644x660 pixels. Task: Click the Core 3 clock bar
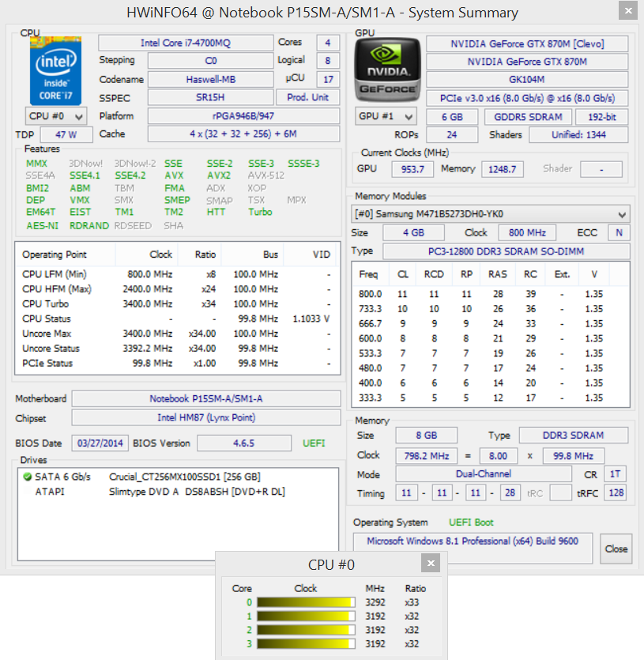[x=306, y=644]
